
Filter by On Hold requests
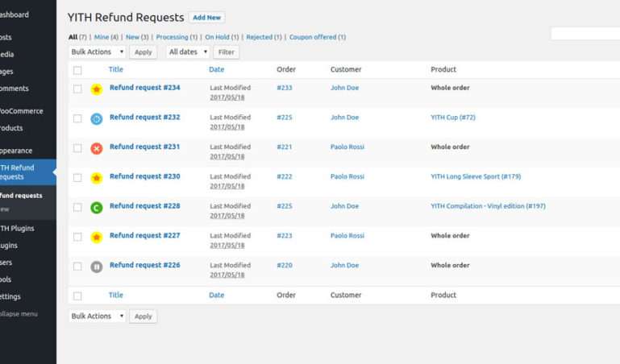click(217, 37)
